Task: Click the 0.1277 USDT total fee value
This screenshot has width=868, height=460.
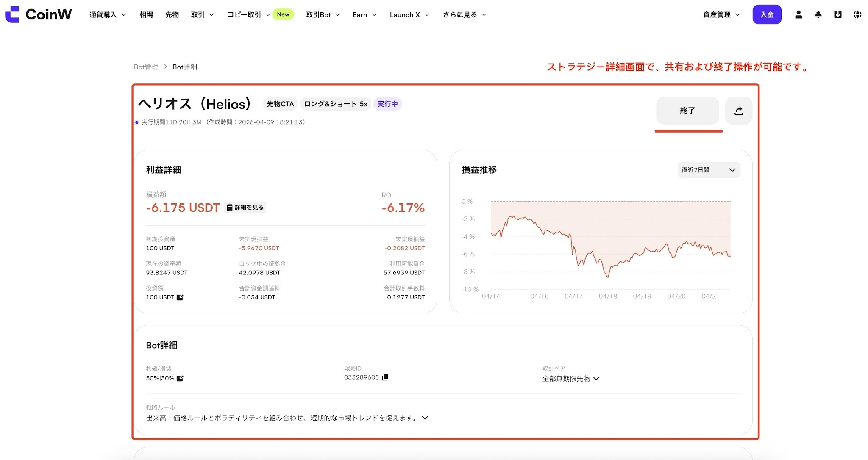Action: tap(406, 297)
